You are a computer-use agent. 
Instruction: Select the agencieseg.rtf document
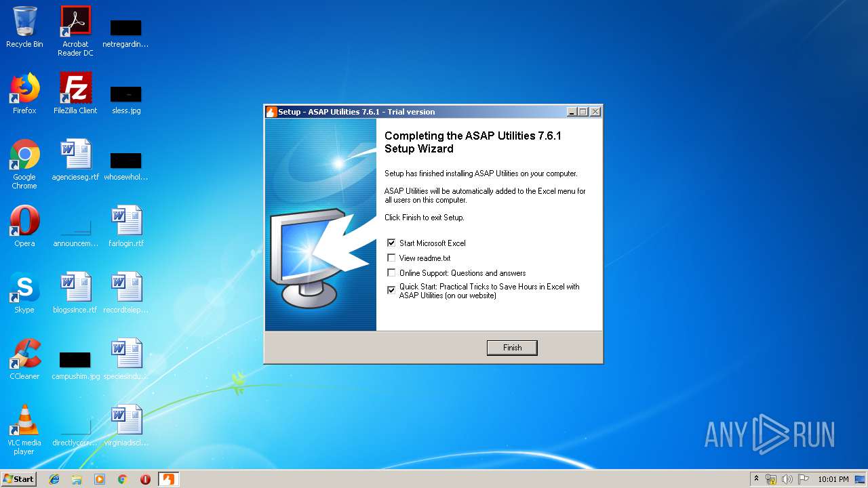75,160
